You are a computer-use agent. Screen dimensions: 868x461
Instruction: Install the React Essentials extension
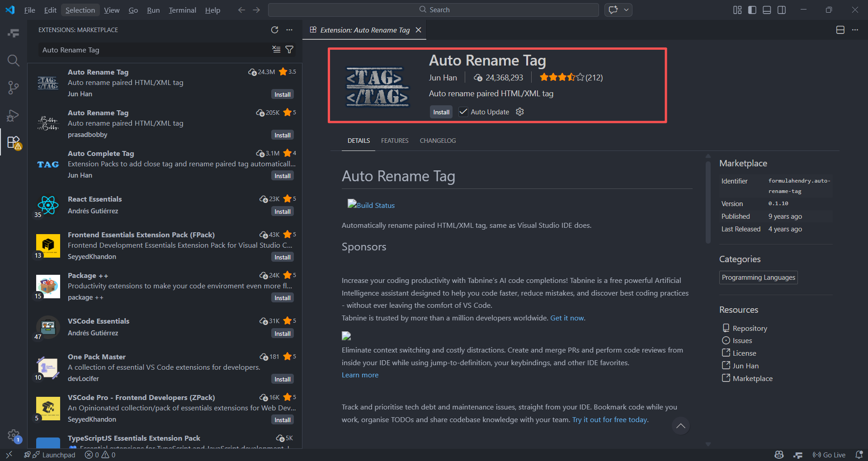283,212
